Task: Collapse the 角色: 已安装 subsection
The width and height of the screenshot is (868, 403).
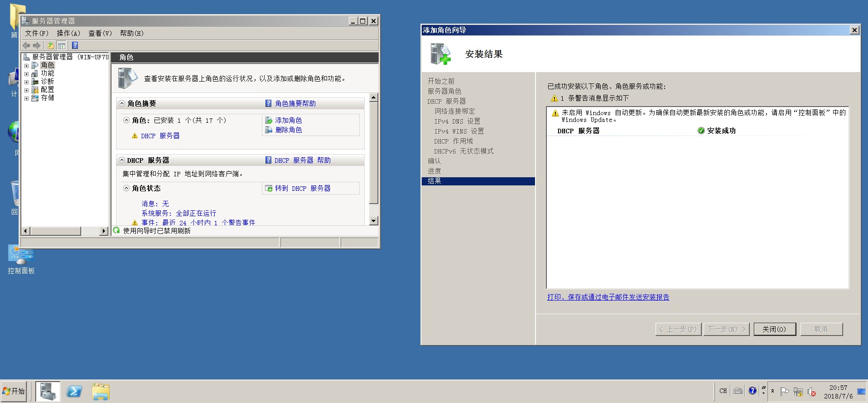Action: [x=126, y=120]
